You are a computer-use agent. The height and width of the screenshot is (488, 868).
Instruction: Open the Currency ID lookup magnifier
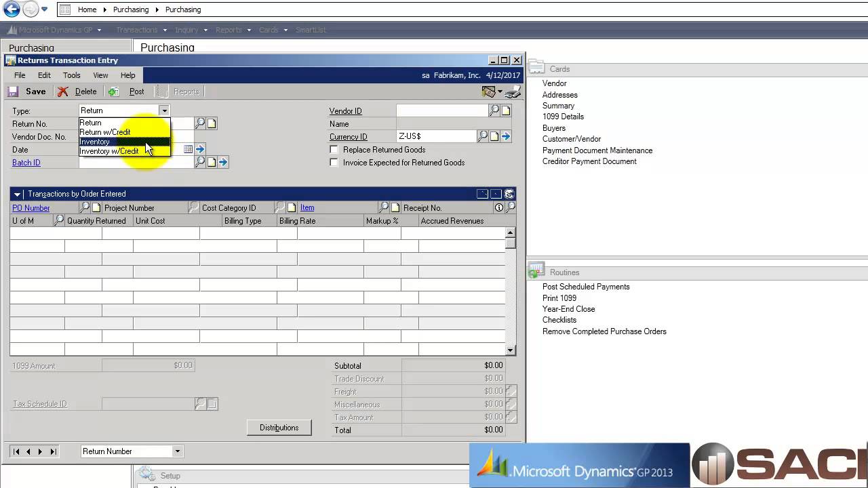[483, 136]
